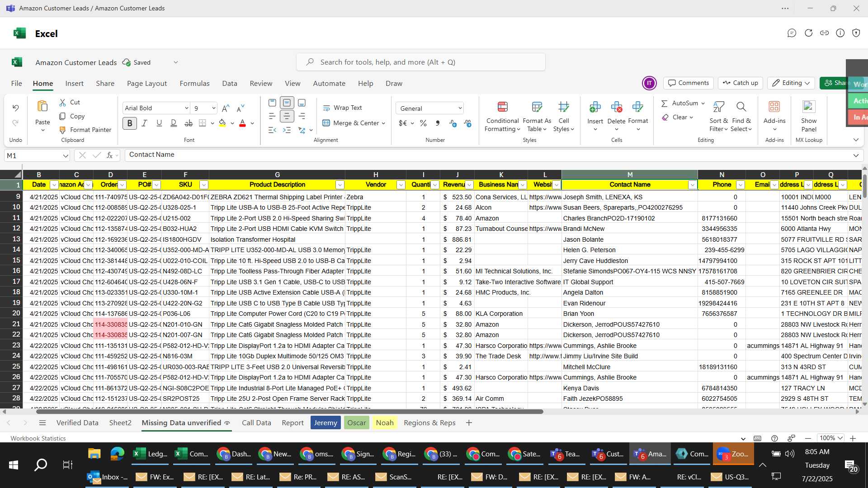
Task: Click the Find & Select magnifier icon
Action: pyautogui.click(x=741, y=107)
